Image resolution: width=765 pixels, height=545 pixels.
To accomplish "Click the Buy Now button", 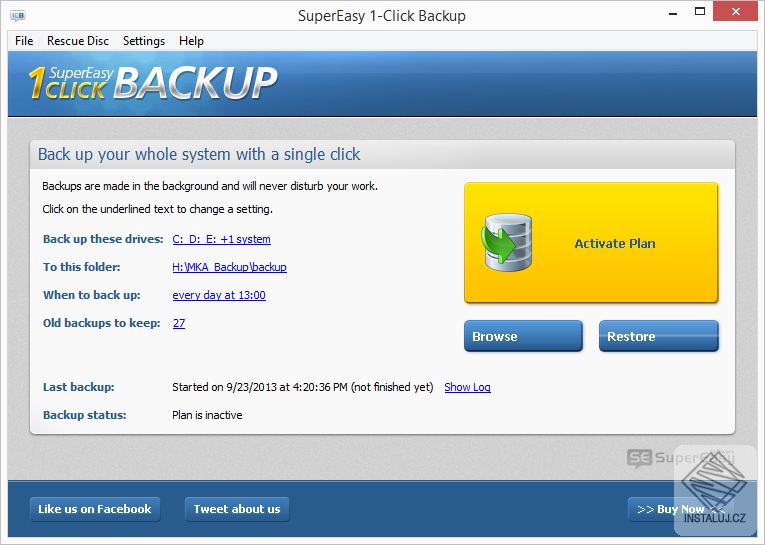I will 681,509.
